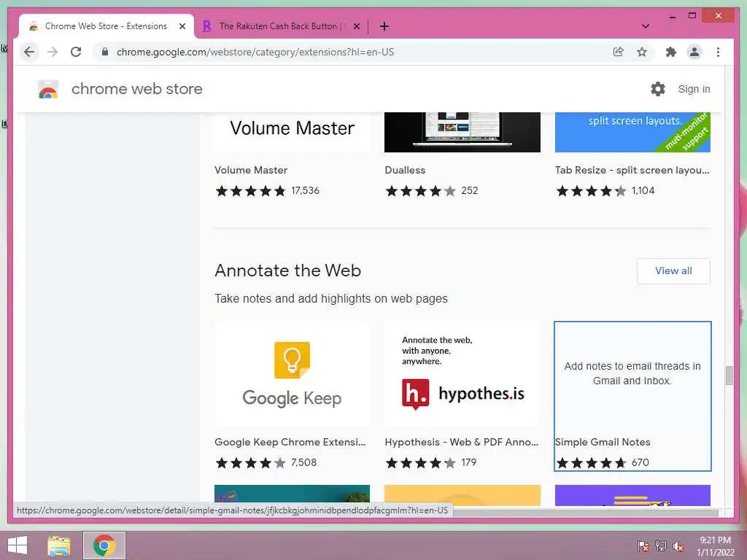Switch to the Chrome Web Store - Extensions tab

pyautogui.click(x=107, y=26)
